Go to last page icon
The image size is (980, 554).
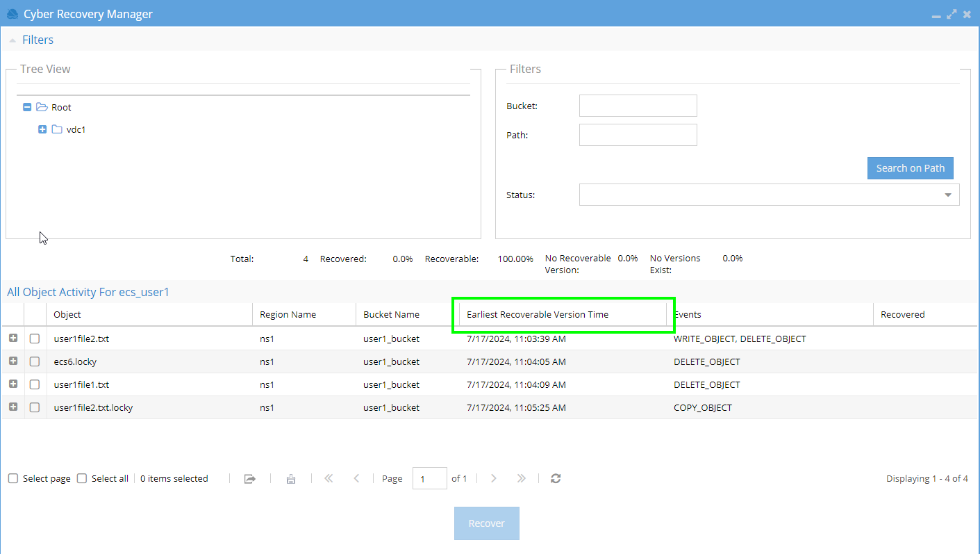pyautogui.click(x=522, y=478)
